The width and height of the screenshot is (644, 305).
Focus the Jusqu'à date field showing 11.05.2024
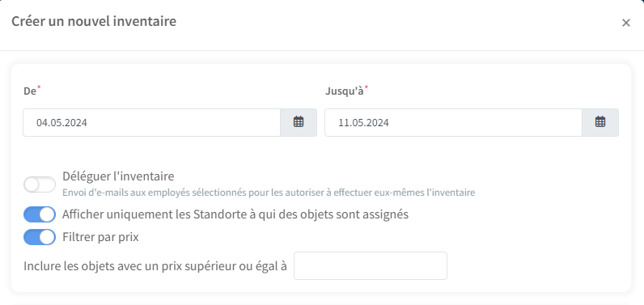tap(453, 122)
